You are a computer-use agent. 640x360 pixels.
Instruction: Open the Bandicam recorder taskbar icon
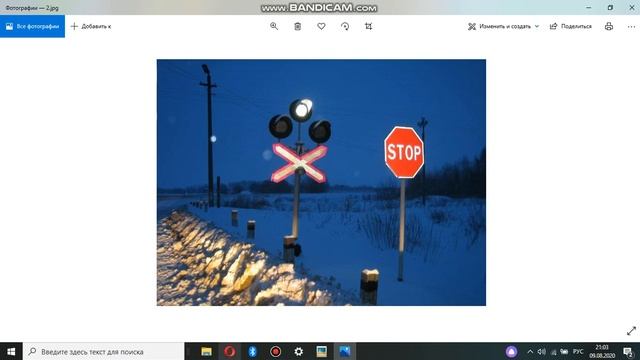pos(276,351)
